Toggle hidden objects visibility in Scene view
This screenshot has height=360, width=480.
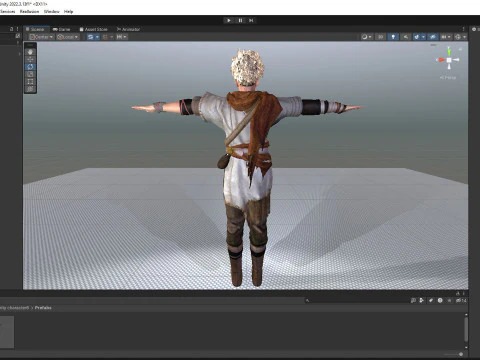[433, 37]
